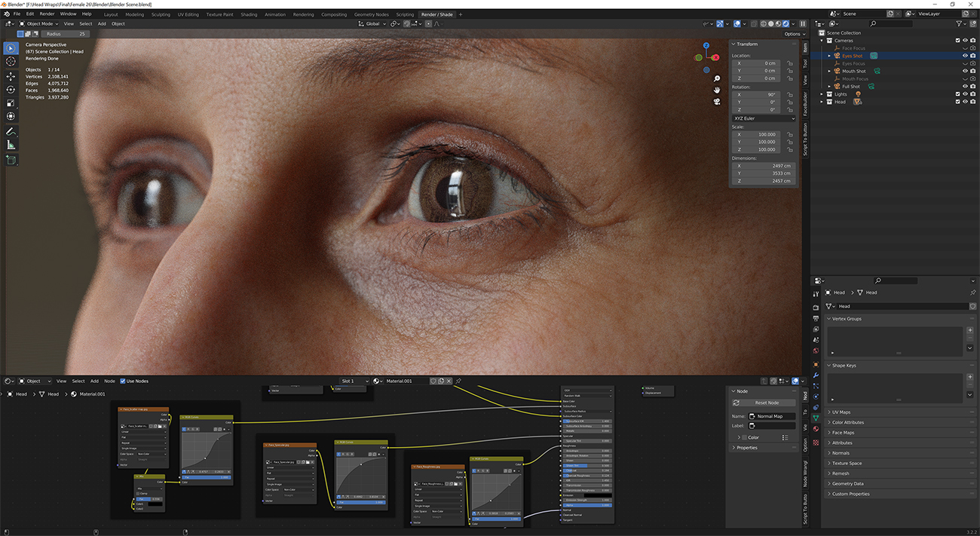Disable the Lights collection checkbox
This screenshot has height=536, width=980.
pos(958,93)
